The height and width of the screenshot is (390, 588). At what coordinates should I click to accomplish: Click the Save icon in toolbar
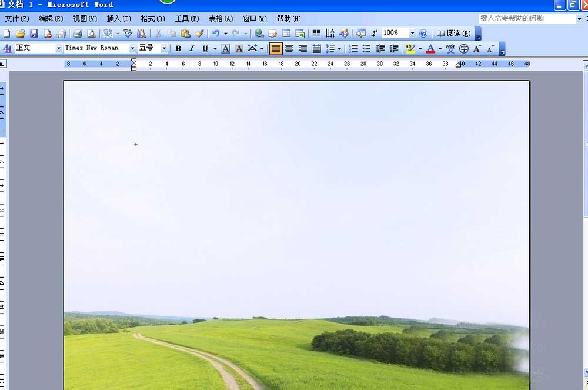coord(34,34)
